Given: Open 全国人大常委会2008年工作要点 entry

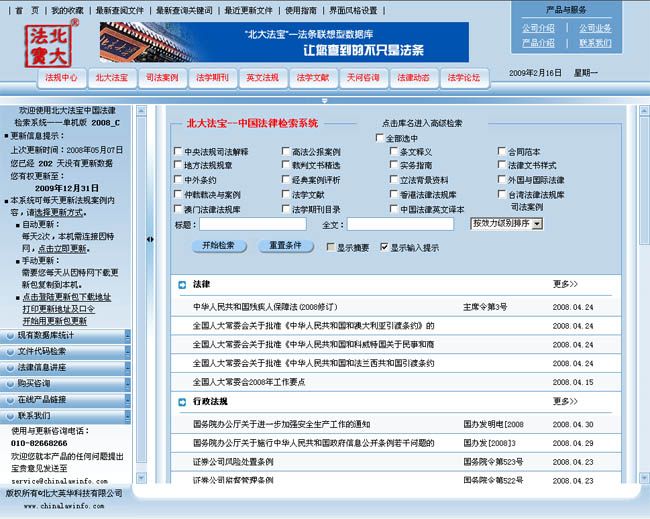Looking at the screenshot, I should pyautogui.click(x=249, y=382).
